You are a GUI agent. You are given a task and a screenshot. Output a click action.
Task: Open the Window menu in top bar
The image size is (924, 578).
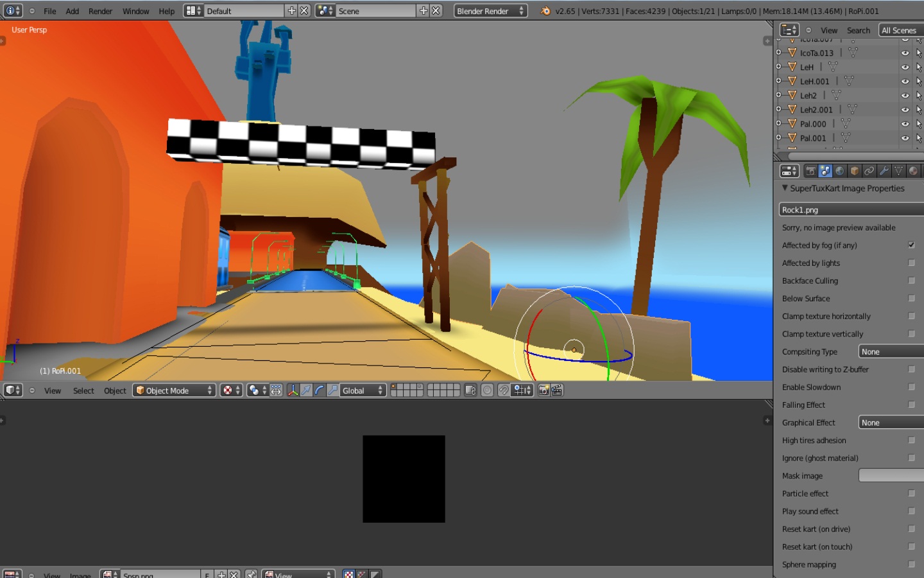click(135, 11)
